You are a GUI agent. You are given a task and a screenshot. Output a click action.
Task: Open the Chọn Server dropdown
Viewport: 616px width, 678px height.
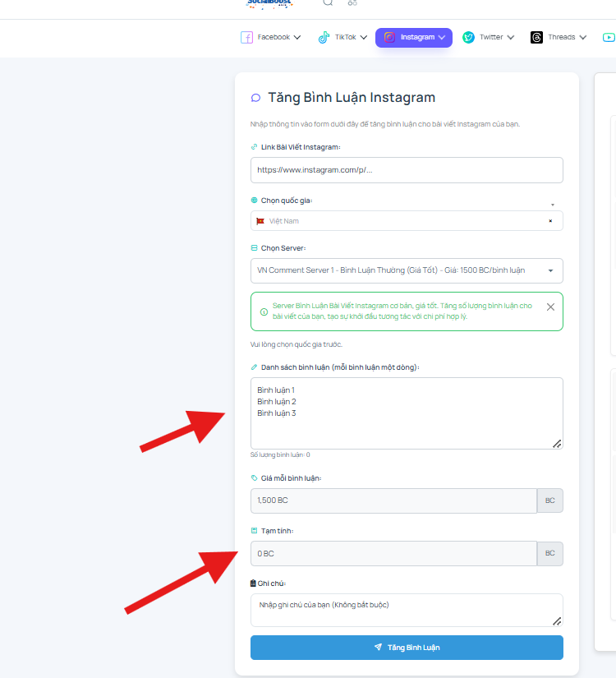(407, 270)
